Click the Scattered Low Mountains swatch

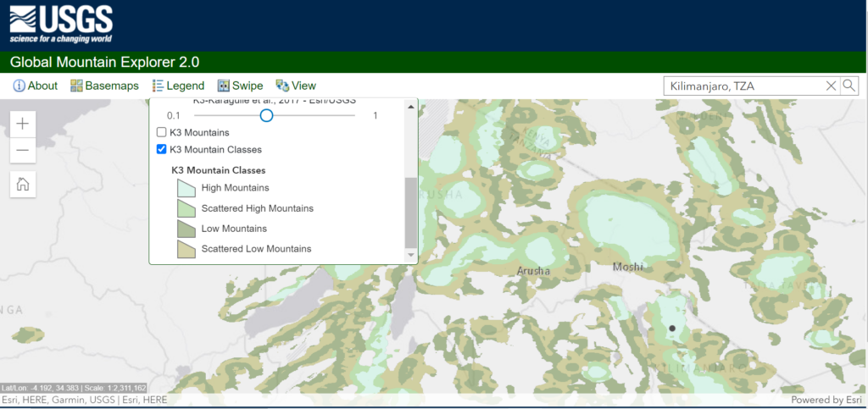[x=186, y=249]
